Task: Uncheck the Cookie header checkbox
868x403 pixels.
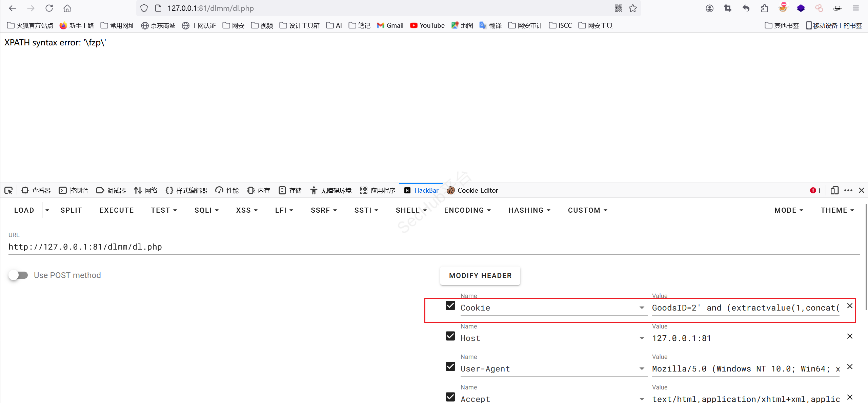Action: click(x=450, y=305)
